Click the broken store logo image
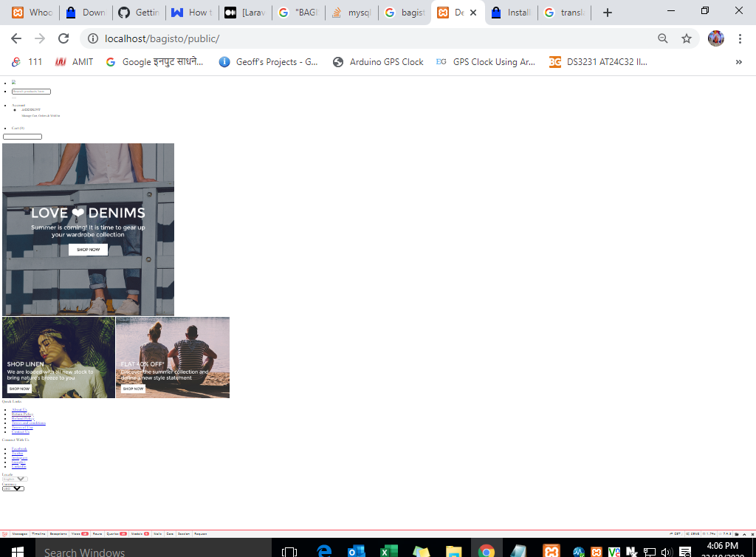The height and width of the screenshot is (557, 756). (13, 82)
